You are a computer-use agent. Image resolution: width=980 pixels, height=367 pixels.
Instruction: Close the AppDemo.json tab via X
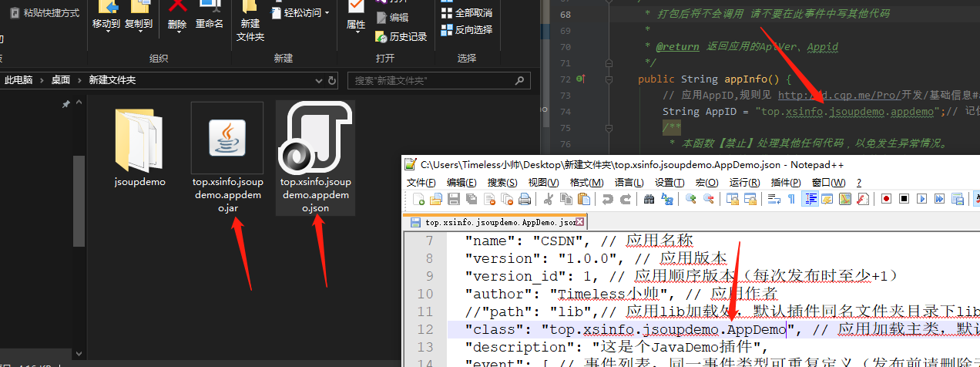pyautogui.click(x=580, y=222)
